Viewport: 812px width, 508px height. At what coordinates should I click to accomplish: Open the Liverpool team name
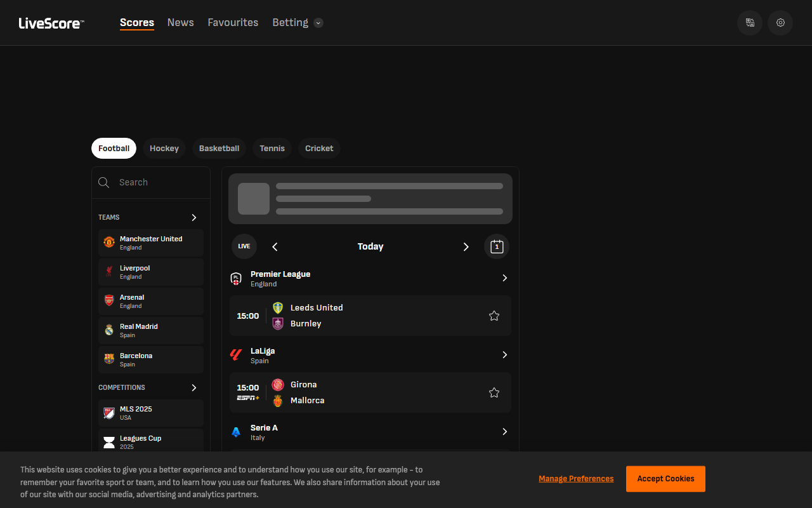(x=134, y=268)
